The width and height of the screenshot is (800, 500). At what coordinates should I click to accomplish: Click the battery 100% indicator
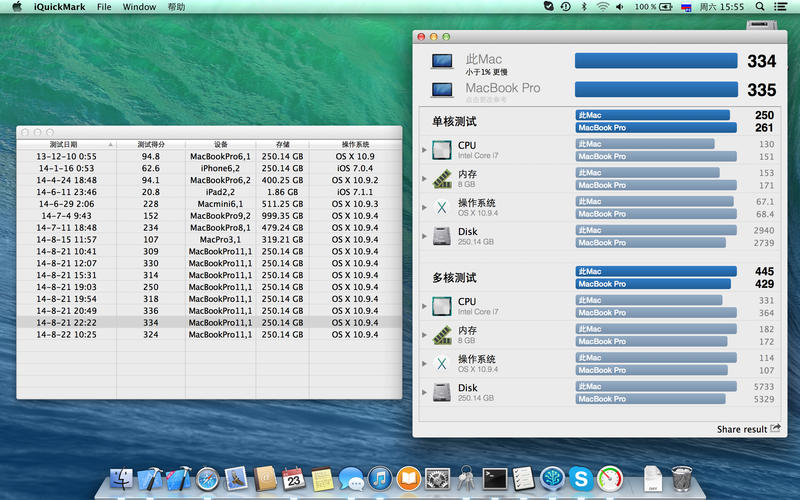click(653, 7)
